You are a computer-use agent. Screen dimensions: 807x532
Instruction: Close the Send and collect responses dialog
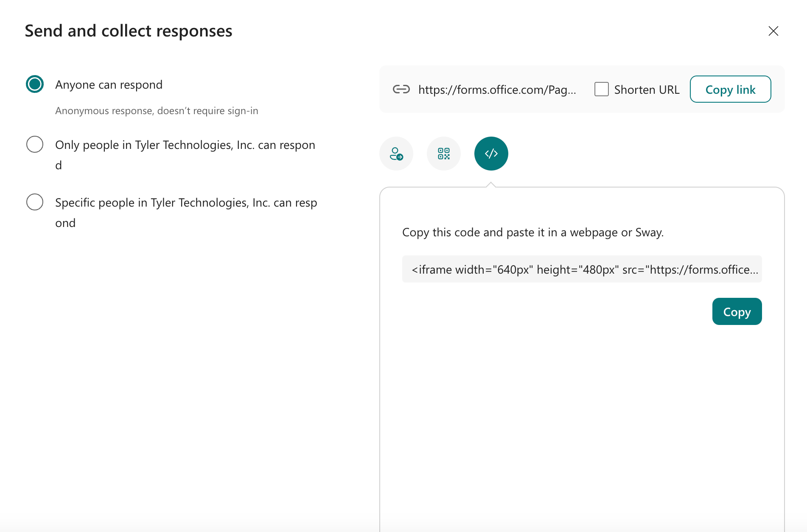point(773,31)
